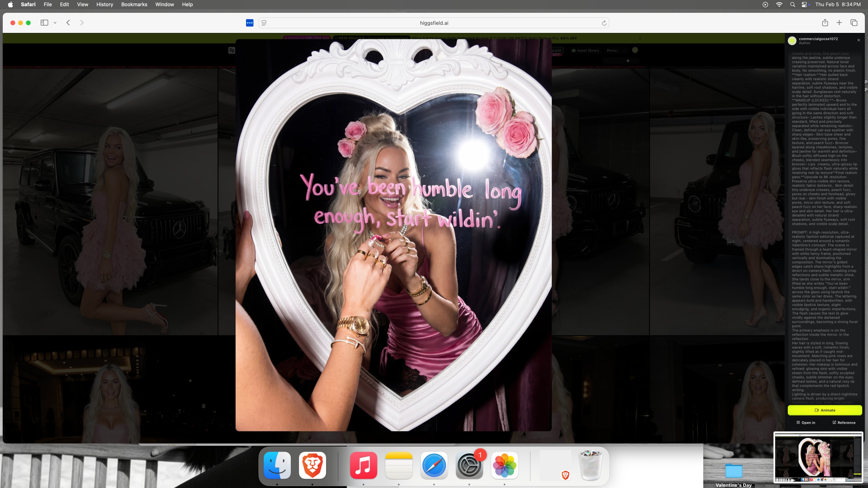Image resolution: width=868 pixels, height=488 pixels.
Task: Go back to previous page
Action: [68, 23]
